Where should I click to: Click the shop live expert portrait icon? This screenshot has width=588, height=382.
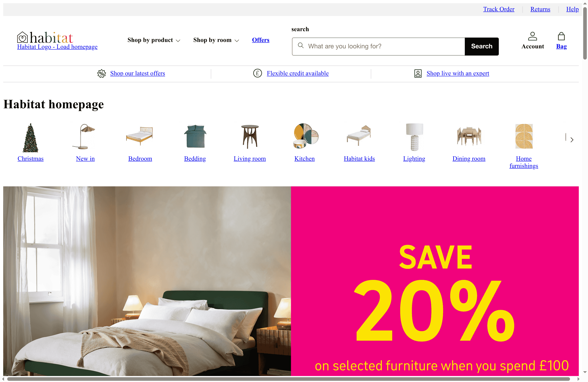(x=418, y=74)
